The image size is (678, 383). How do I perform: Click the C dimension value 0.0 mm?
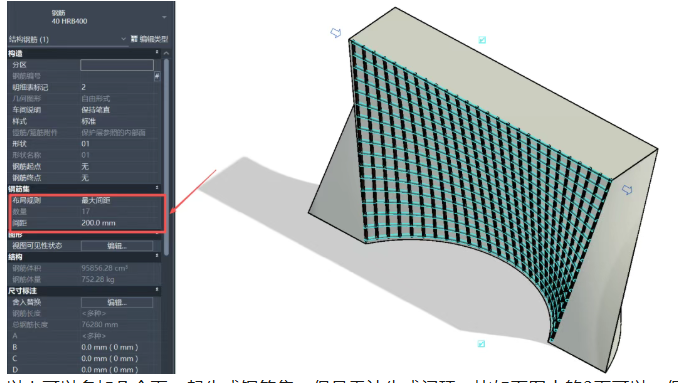pos(109,358)
